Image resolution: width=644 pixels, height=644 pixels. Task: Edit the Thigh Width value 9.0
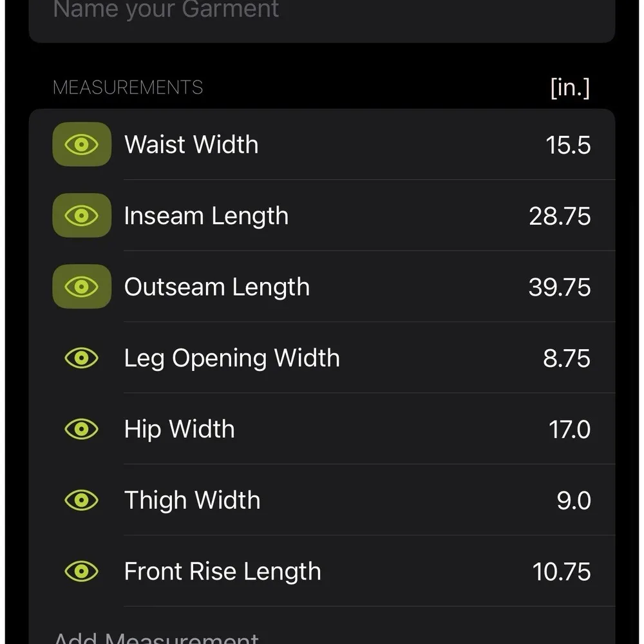[573, 500]
